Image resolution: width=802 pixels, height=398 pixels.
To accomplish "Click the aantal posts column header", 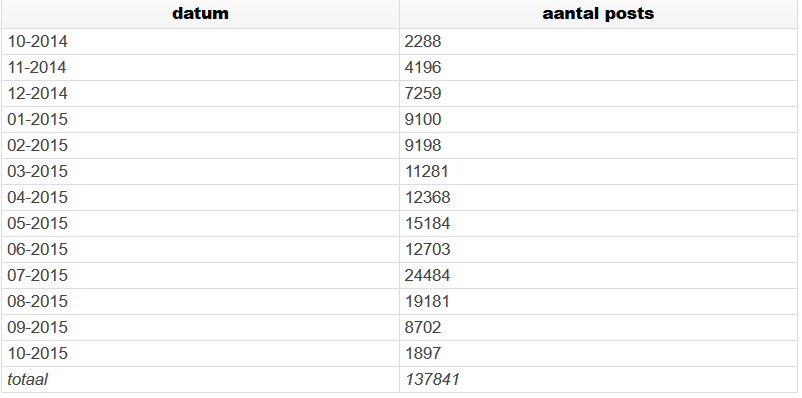I will click(x=598, y=14).
